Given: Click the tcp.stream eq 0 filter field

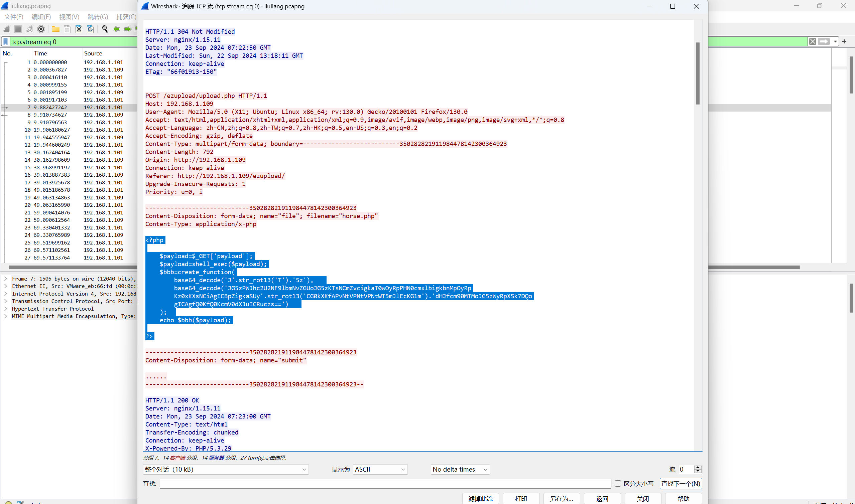Looking at the screenshot, I should 74,42.
